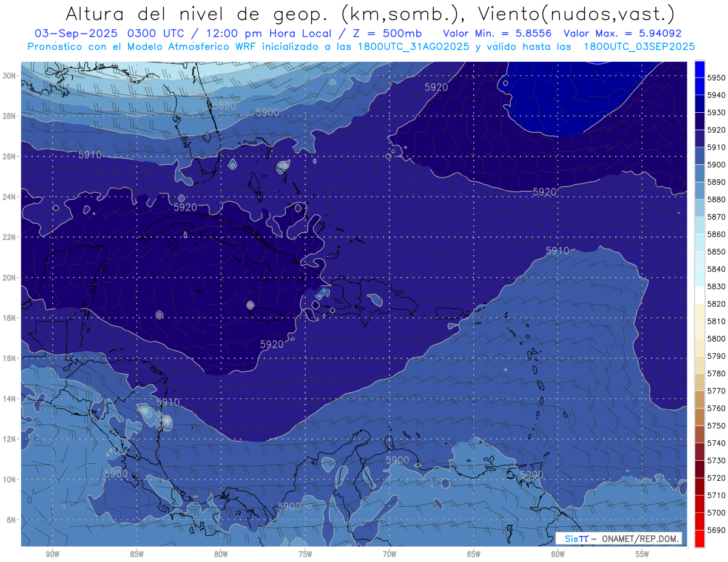Click the 75W longitude axis label
The height and width of the screenshot is (562, 728).
tap(305, 554)
